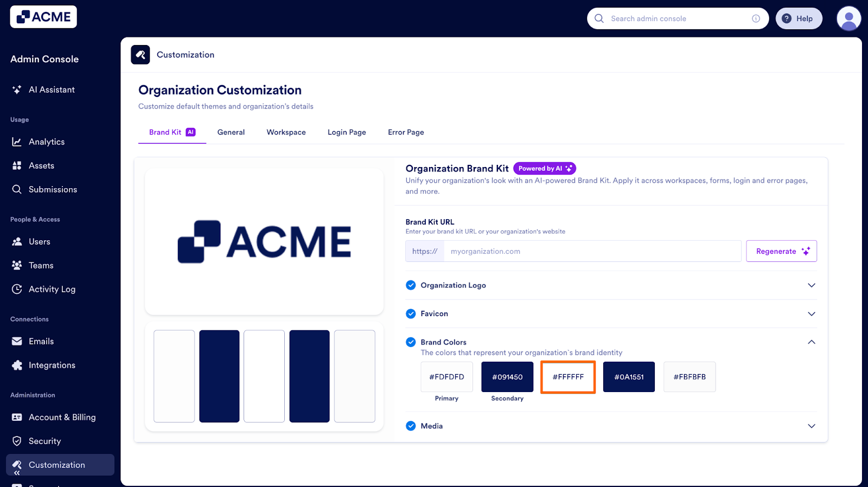Select the #FFFFFF color swatch
The height and width of the screenshot is (487, 868).
[568, 377]
